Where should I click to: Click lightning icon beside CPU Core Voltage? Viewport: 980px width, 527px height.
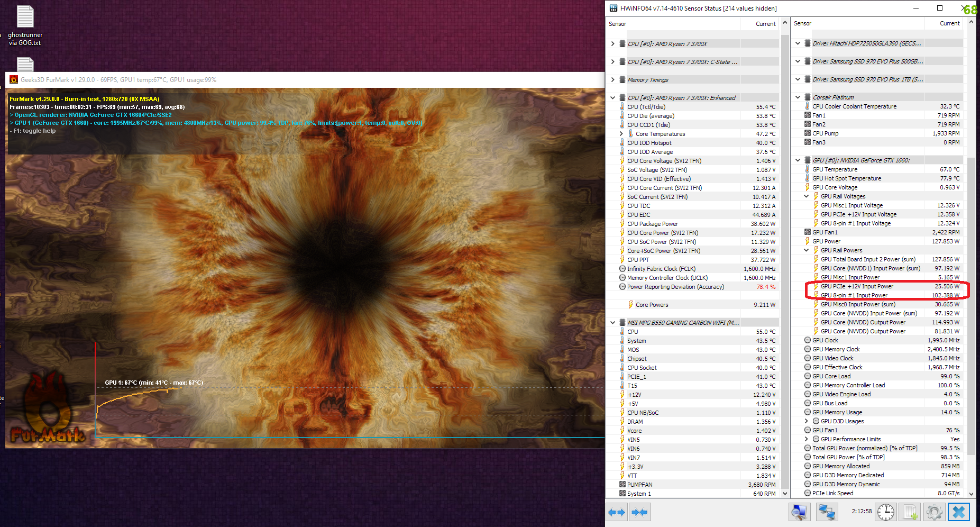pyautogui.click(x=622, y=161)
